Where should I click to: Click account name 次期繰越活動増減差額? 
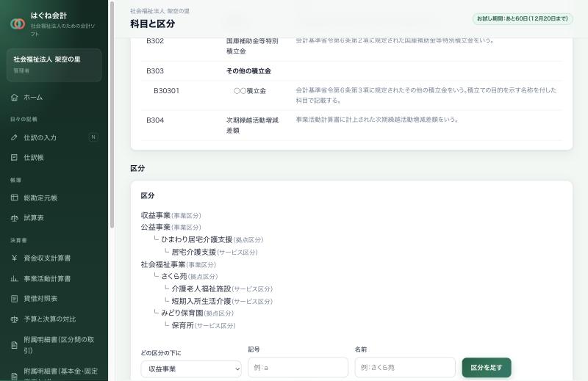click(252, 125)
